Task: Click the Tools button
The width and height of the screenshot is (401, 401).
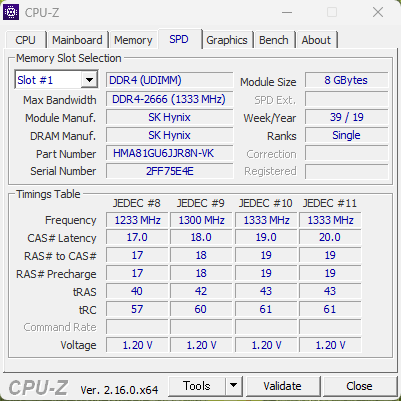Action: click(197, 386)
